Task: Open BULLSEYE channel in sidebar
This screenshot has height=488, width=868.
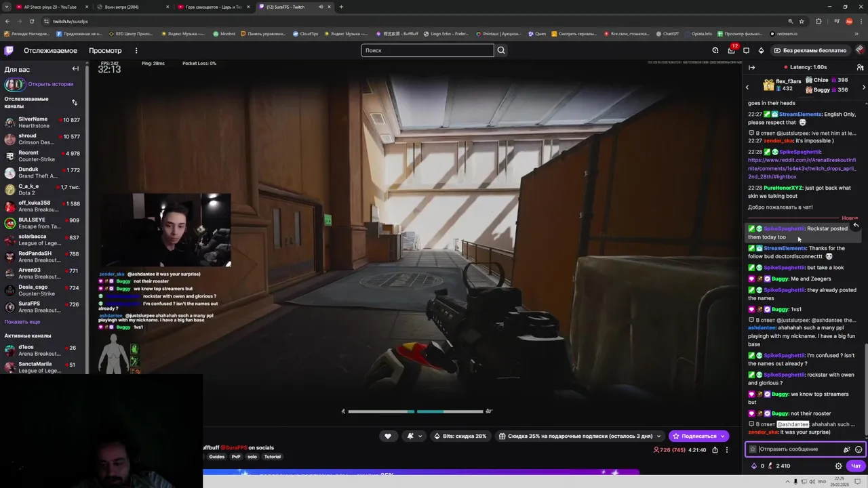Action: pyautogui.click(x=43, y=223)
